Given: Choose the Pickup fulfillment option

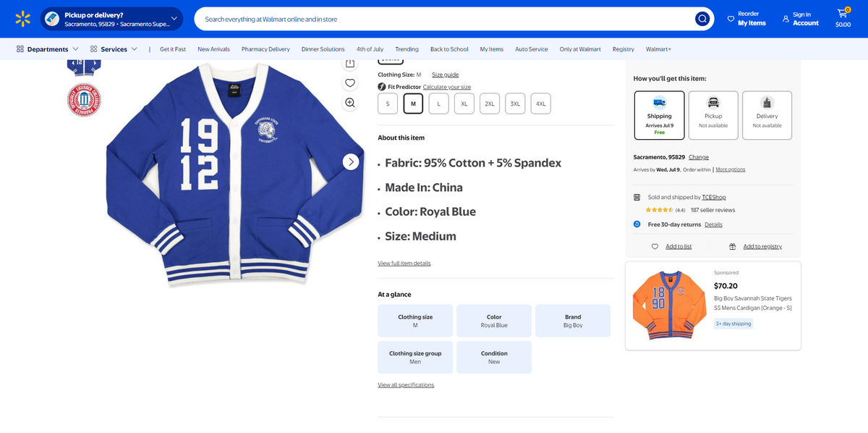Looking at the screenshot, I should click(x=713, y=115).
